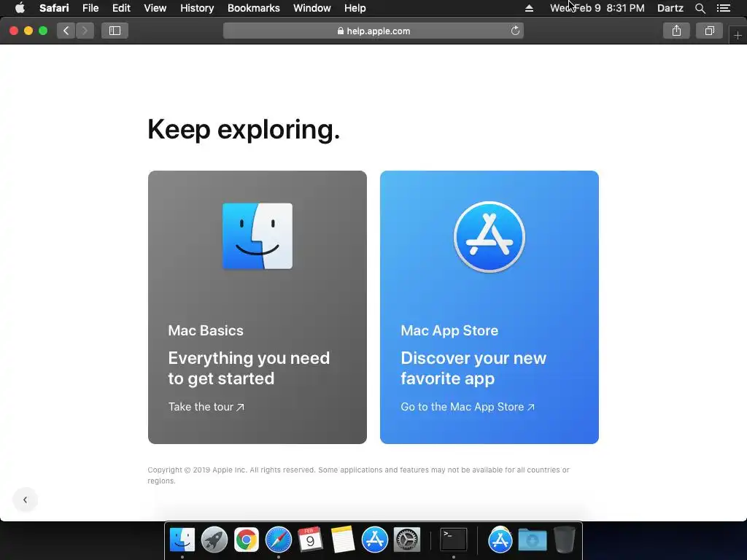Open Finder from the Dock

pyautogui.click(x=182, y=540)
